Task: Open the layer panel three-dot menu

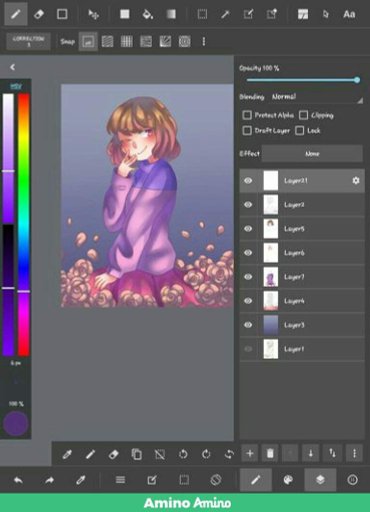Action: pyautogui.click(x=354, y=453)
